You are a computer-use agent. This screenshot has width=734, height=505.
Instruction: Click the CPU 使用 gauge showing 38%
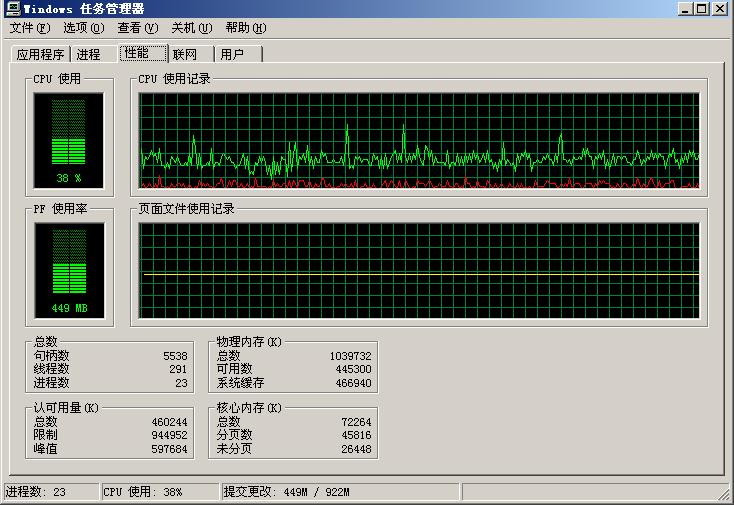68,140
